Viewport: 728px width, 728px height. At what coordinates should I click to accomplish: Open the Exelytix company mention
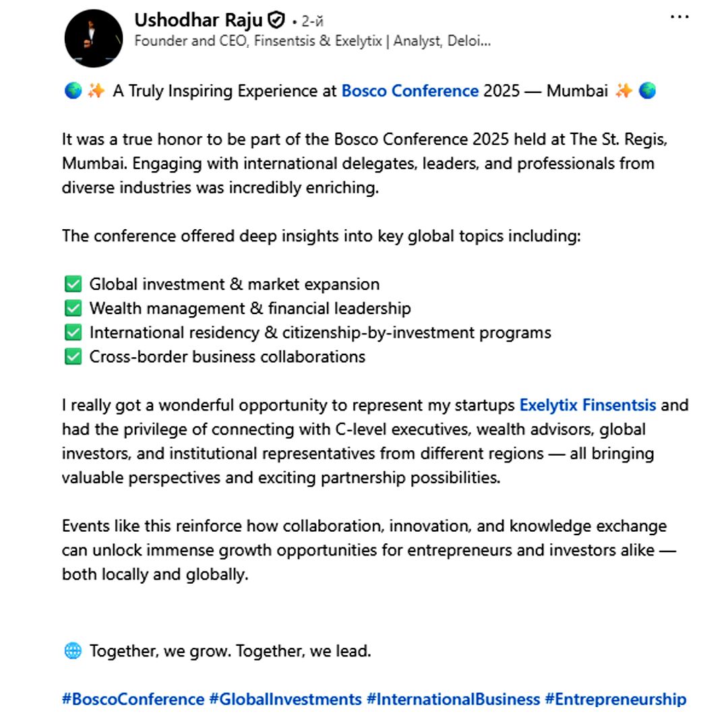click(549, 405)
